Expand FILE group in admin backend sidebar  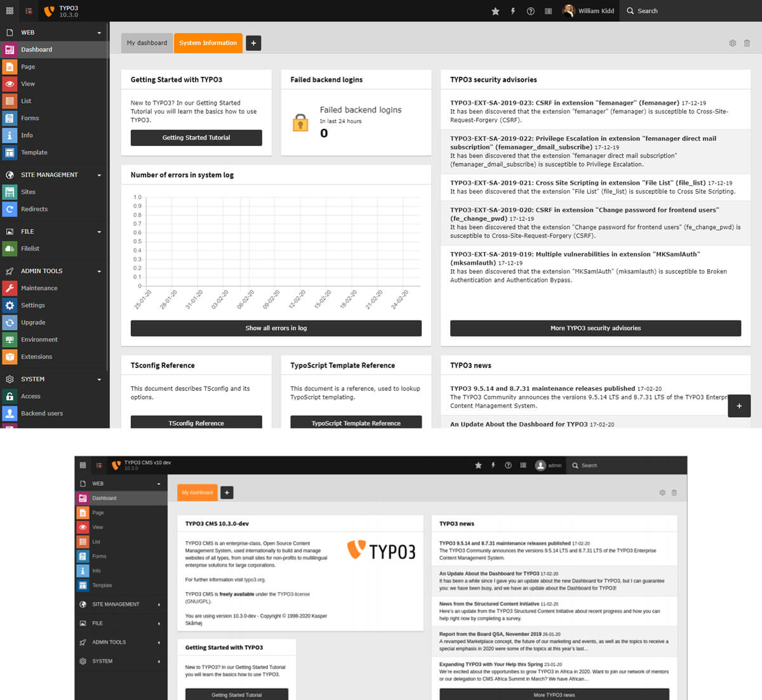click(x=121, y=623)
